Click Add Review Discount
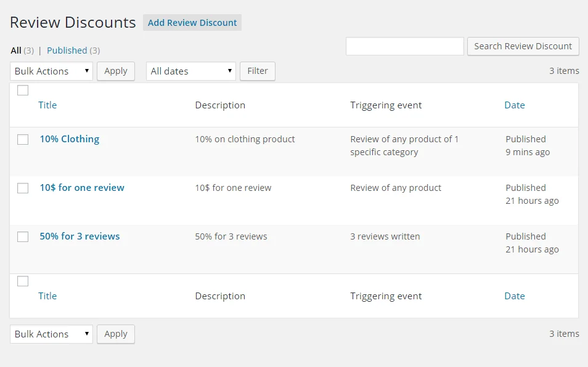The height and width of the screenshot is (367, 588). [192, 22]
